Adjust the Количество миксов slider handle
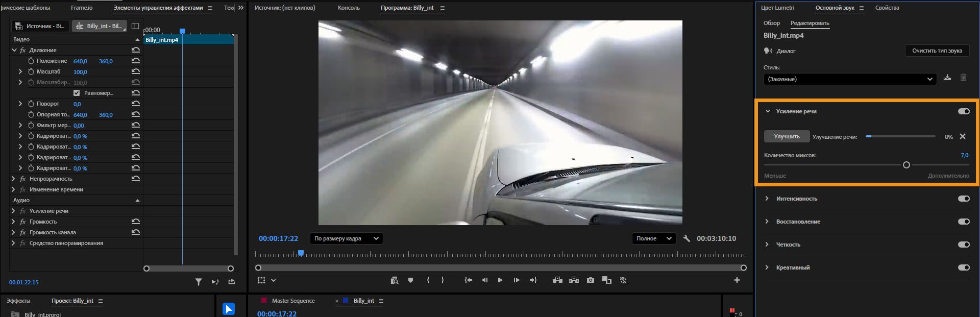980x317 pixels. [x=906, y=165]
